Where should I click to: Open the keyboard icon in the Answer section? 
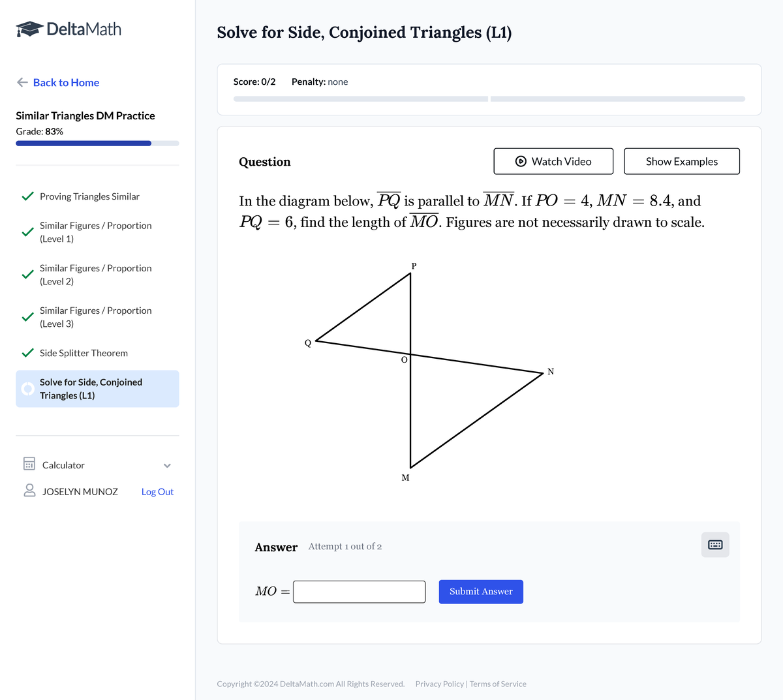(714, 544)
